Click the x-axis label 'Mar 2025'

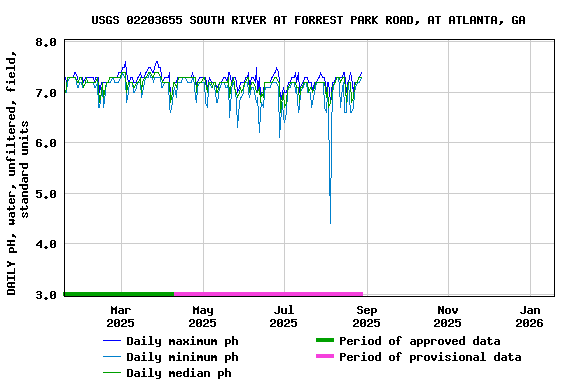(120, 317)
